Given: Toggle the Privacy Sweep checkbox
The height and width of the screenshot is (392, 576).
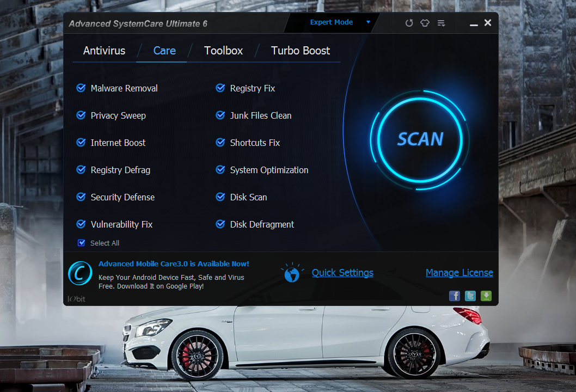Looking at the screenshot, I should pos(81,115).
